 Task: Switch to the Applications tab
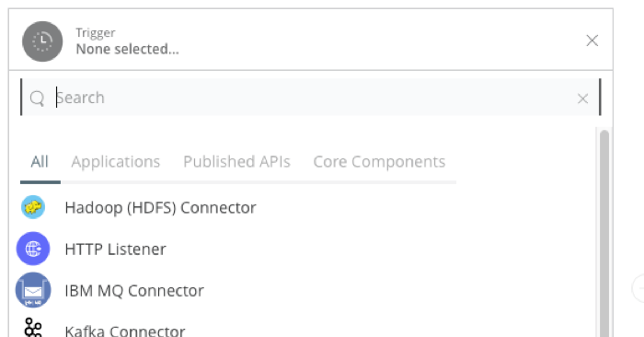tap(115, 162)
